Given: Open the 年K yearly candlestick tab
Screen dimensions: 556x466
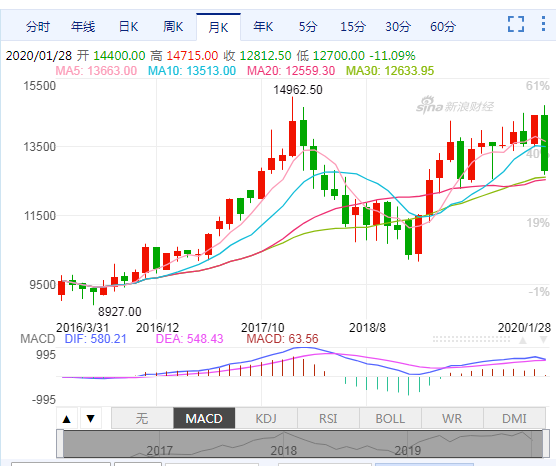Looking at the screenshot, I should (x=263, y=27).
